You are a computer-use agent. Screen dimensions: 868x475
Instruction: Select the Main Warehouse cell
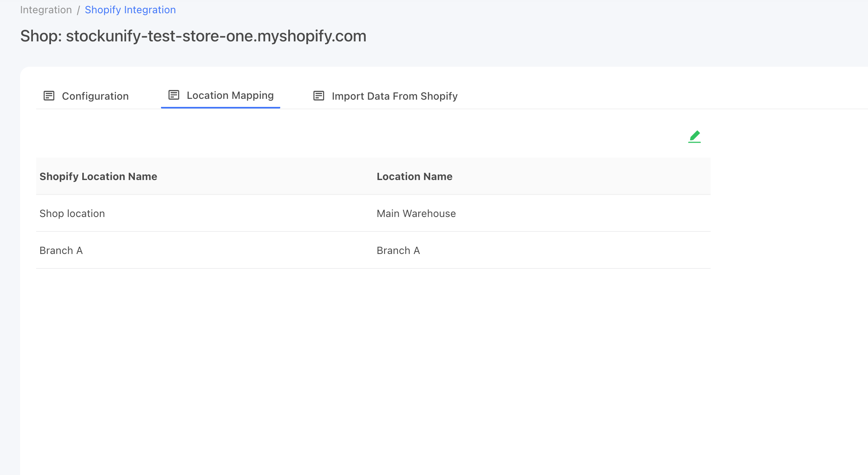[x=416, y=213]
